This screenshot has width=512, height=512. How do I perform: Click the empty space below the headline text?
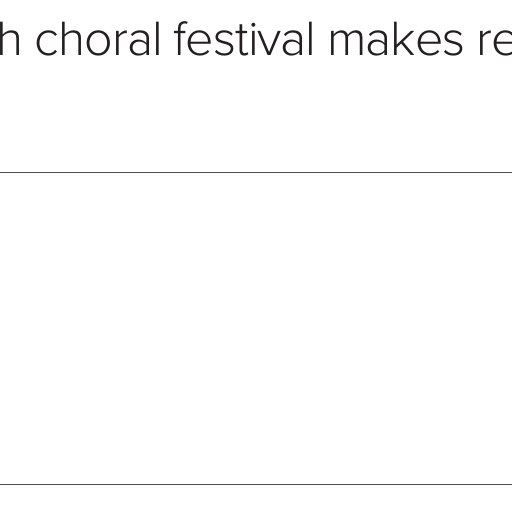(x=256, y=115)
